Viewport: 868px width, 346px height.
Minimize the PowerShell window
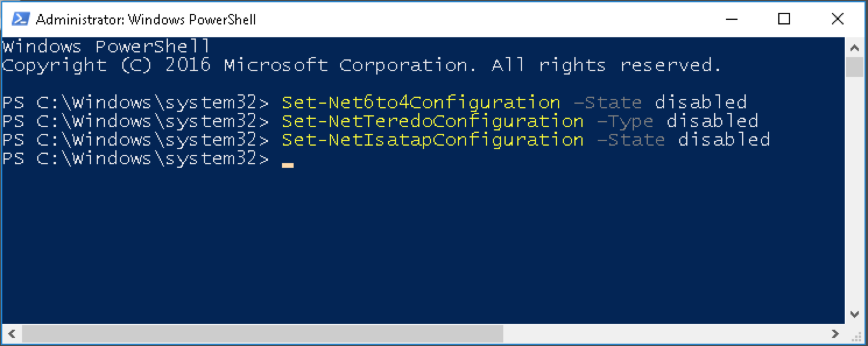coord(731,19)
